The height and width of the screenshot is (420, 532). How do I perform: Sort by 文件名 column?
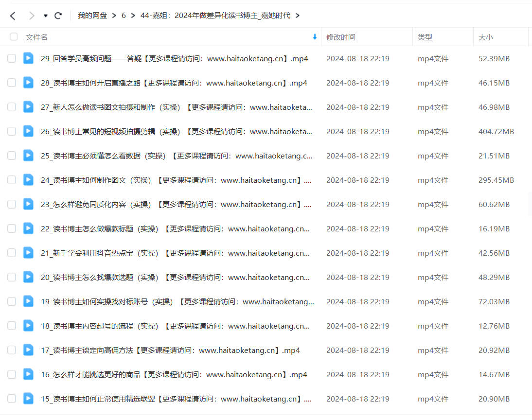[36, 37]
